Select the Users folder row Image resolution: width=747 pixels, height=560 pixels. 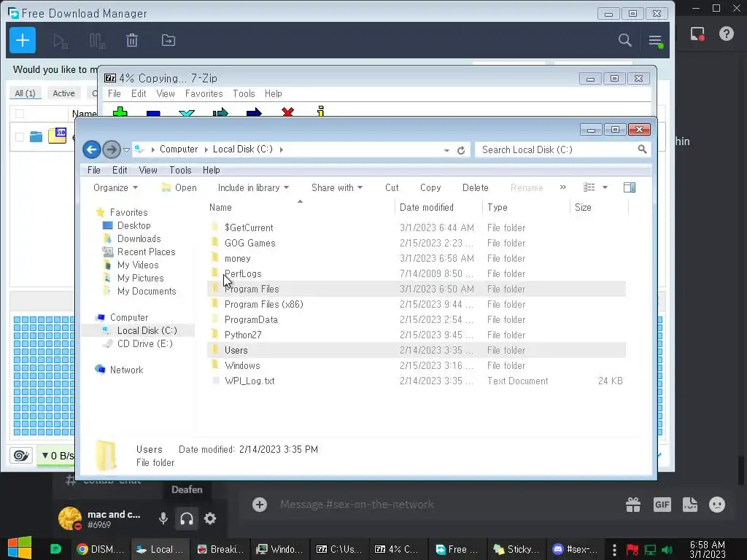417,351
